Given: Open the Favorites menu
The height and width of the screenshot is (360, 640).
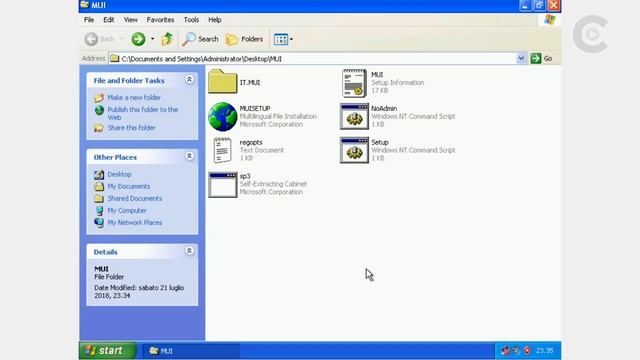Looking at the screenshot, I should click(x=160, y=20).
